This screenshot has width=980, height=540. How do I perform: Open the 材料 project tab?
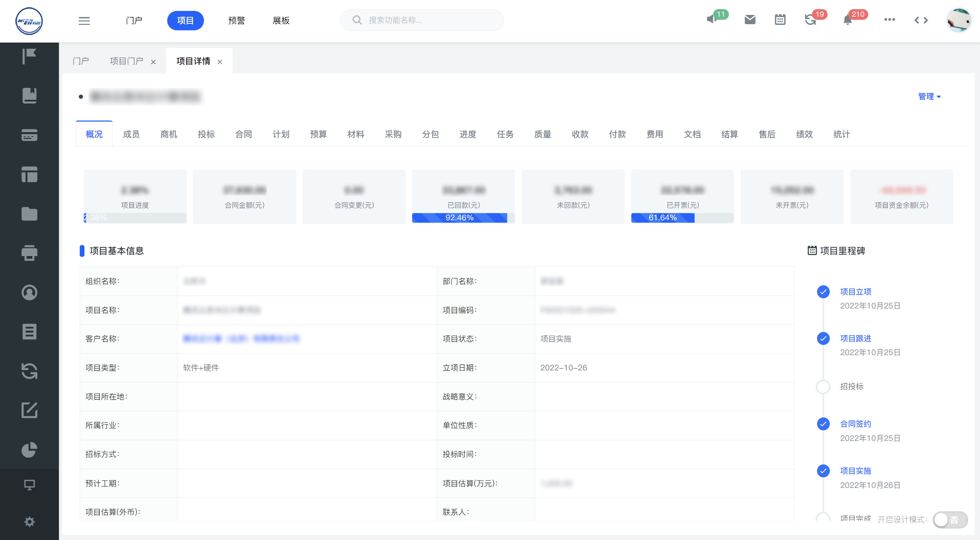point(356,134)
